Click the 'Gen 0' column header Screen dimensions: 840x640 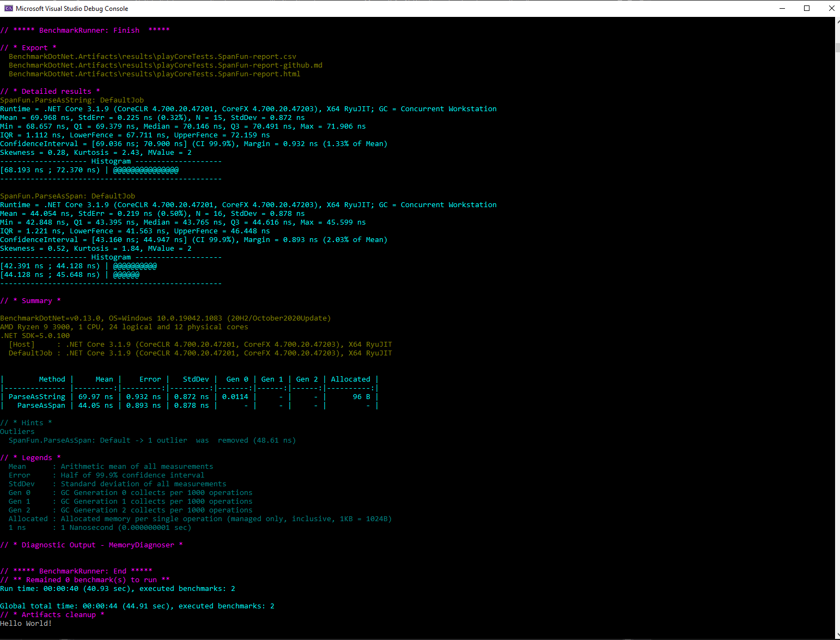[238, 379]
